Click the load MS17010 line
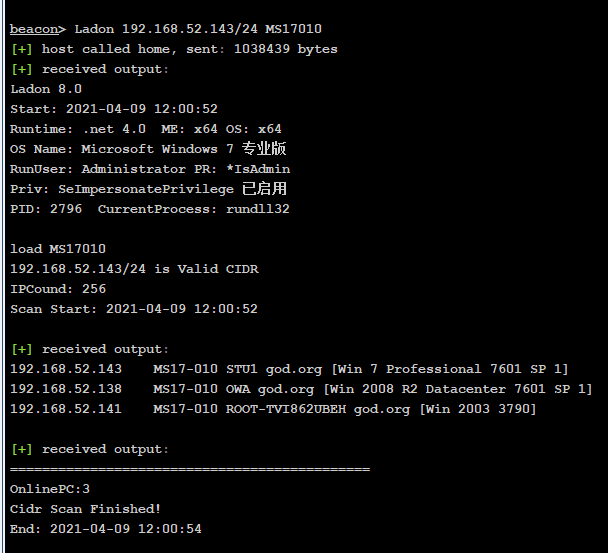The image size is (608, 553). click(58, 249)
